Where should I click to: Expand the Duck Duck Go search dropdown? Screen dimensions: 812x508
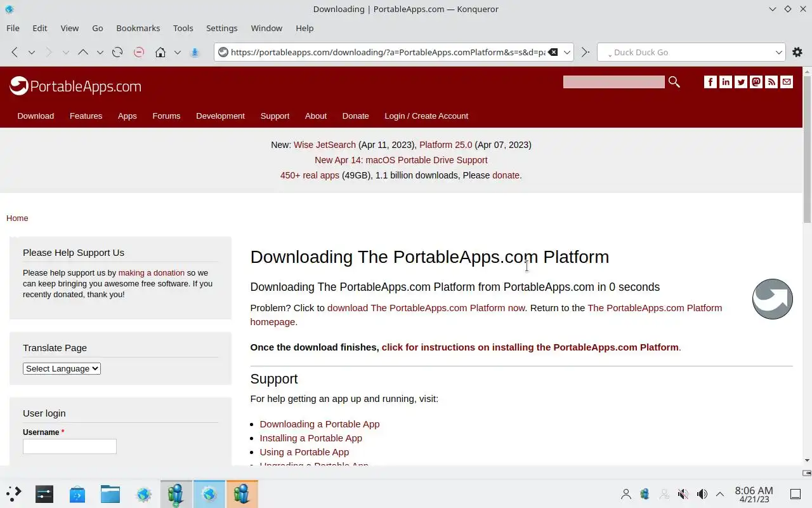click(778, 52)
